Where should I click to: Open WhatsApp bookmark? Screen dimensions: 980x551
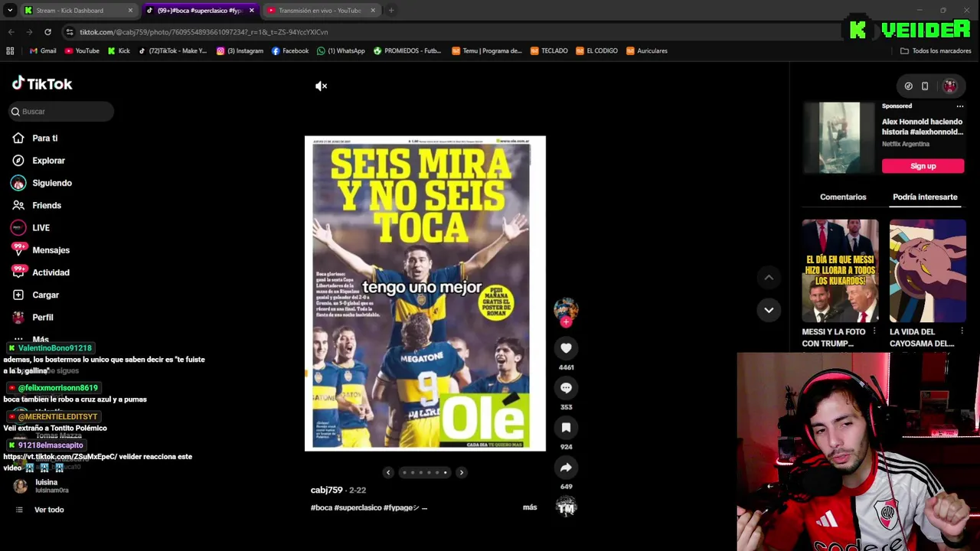[341, 51]
